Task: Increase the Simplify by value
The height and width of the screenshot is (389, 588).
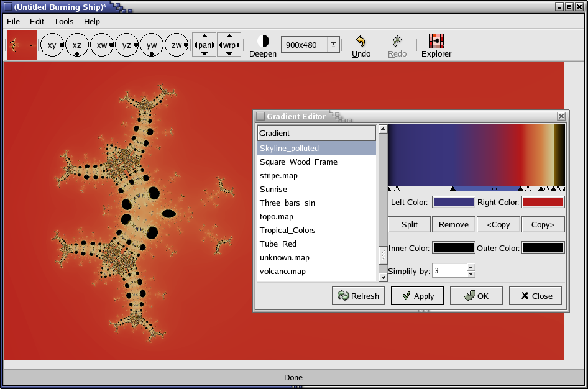Action: [471, 267]
